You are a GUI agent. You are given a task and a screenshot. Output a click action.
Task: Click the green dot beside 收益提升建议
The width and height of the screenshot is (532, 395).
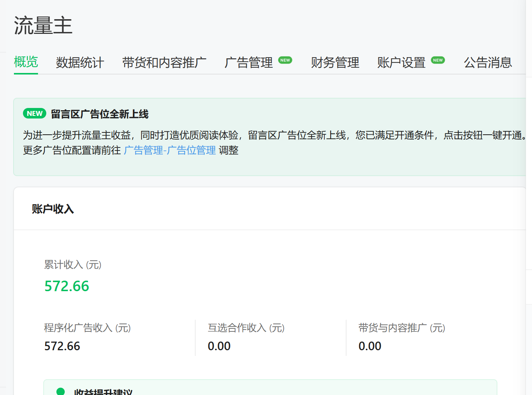point(60,391)
